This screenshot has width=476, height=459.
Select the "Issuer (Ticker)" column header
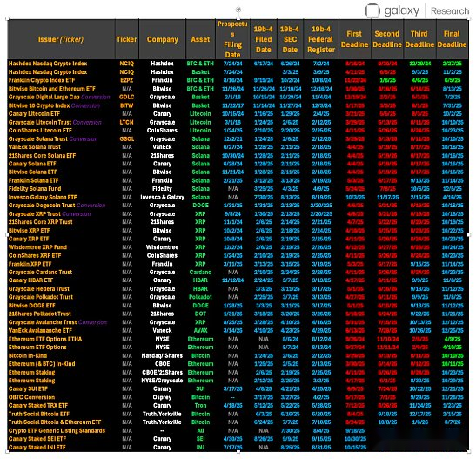pos(61,39)
